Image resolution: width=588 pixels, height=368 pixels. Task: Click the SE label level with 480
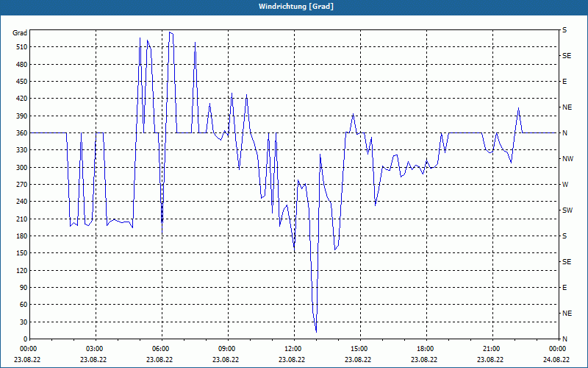[x=567, y=56]
